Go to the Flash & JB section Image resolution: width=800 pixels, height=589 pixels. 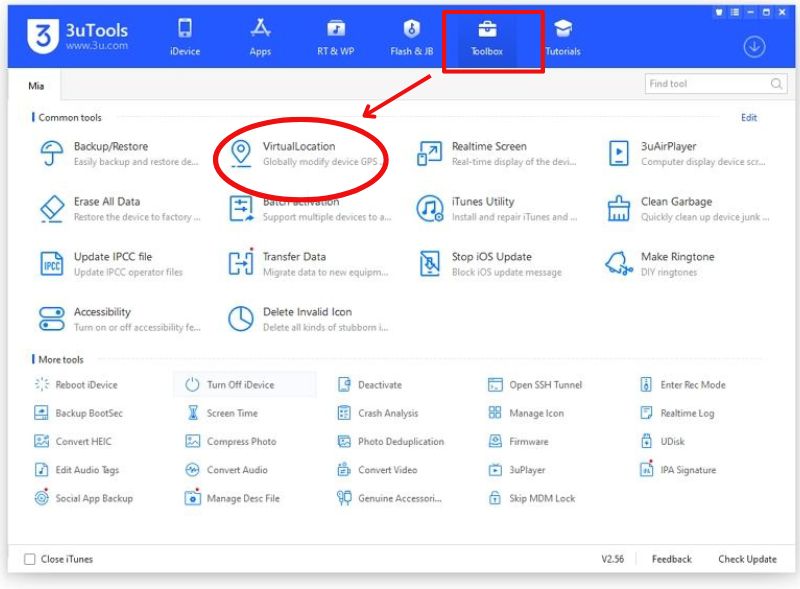click(411, 36)
